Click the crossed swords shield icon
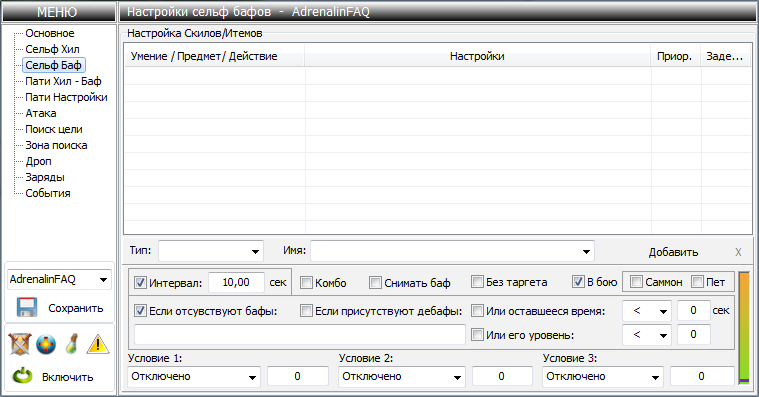 click(x=20, y=344)
